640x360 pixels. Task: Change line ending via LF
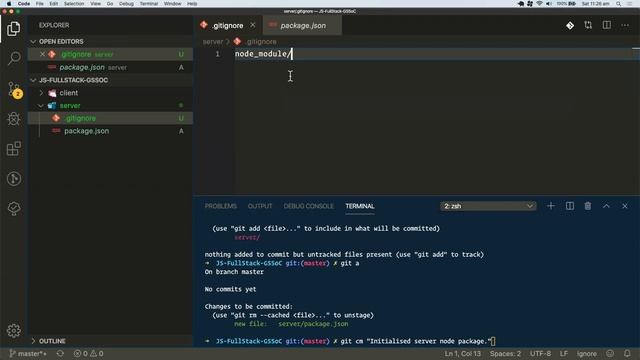[564, 353]
